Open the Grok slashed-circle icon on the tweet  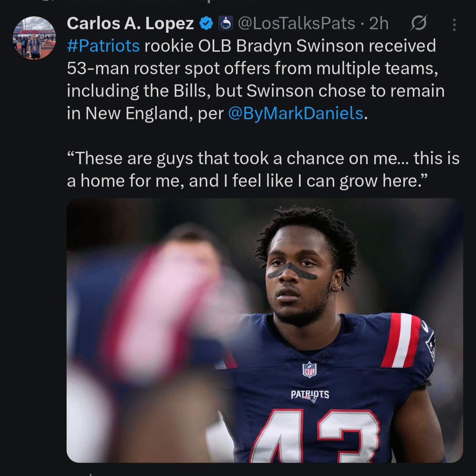[418, 24]
